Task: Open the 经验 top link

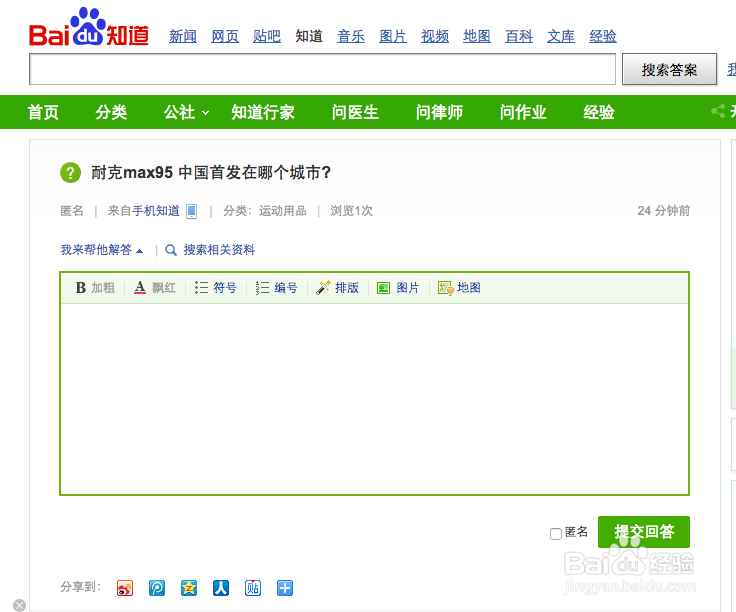Action: pos(603,36)
